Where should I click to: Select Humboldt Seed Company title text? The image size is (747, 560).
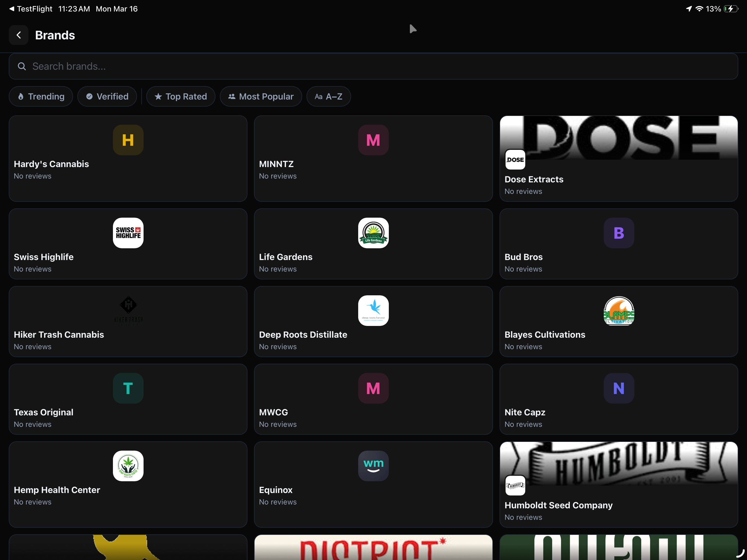click(559, 505)
